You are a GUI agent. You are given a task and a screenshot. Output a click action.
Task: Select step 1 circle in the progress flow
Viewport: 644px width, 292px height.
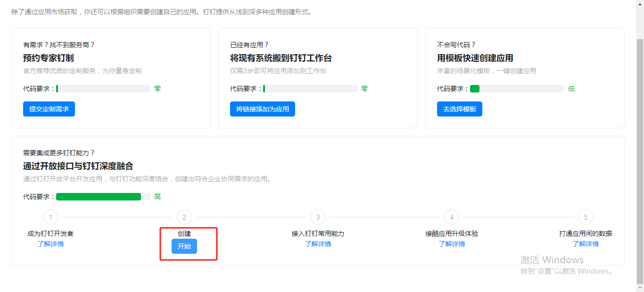(50, 217)
